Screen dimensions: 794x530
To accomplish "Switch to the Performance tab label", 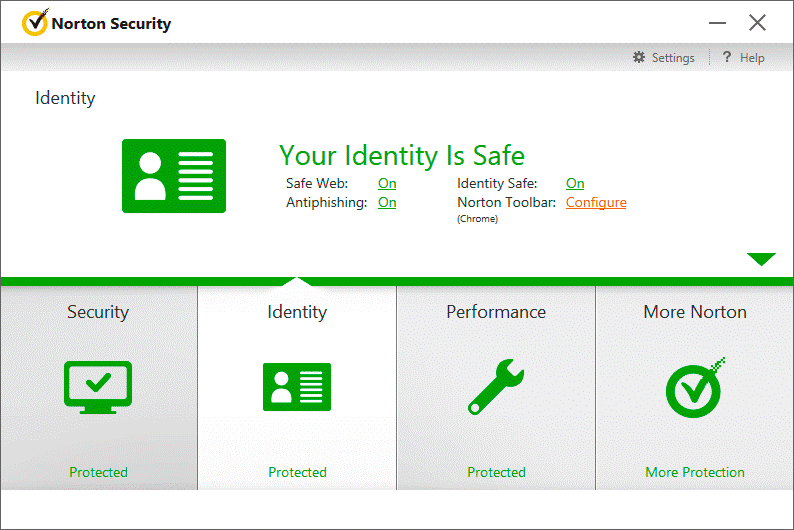I will tap(496, 312).
